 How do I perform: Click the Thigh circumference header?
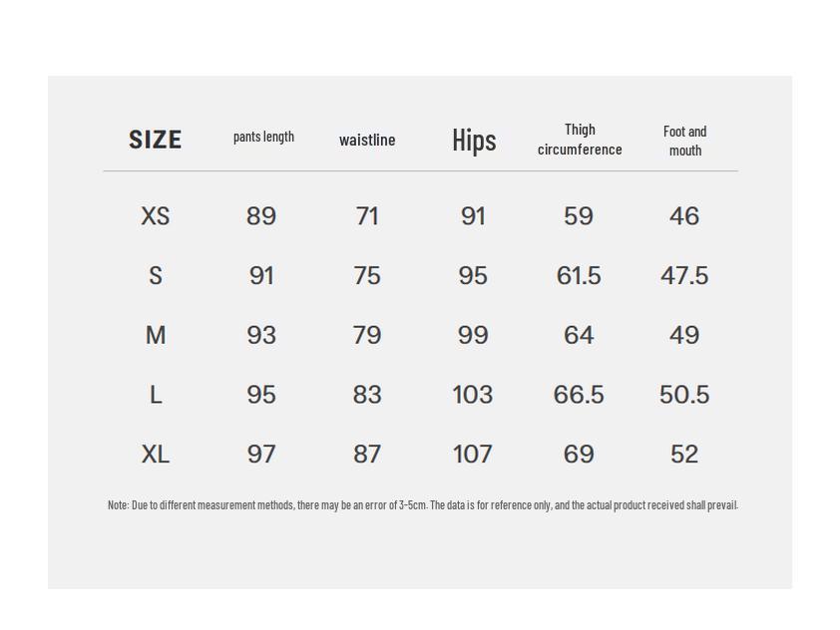point(580,140)
